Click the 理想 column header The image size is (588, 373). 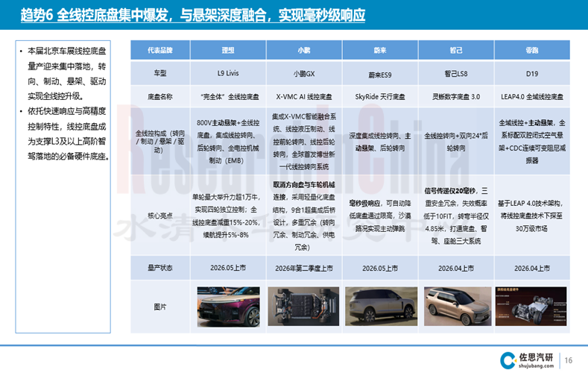228,50
